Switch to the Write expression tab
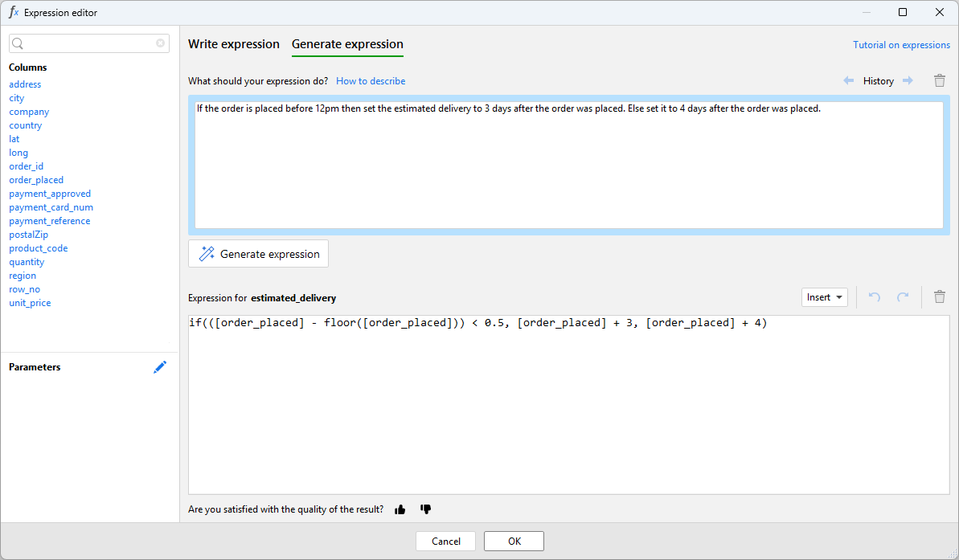Screen dimensions: 959x560 coord(234,44)
